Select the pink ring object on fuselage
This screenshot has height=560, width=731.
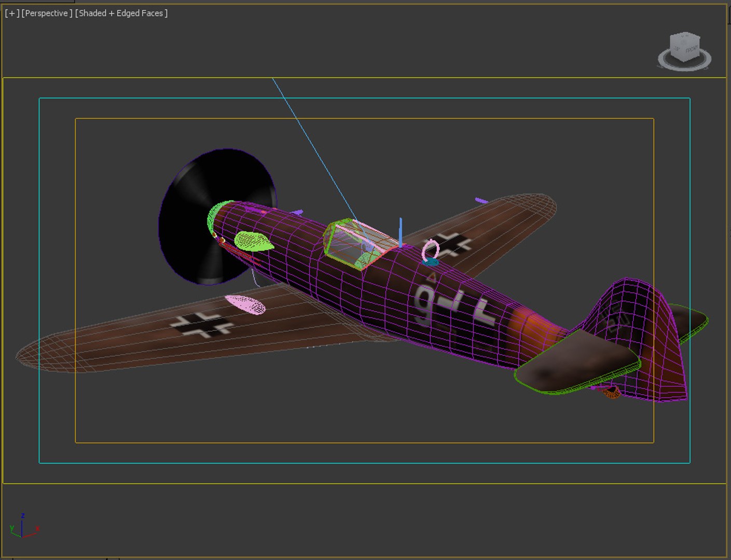point(431,250)
